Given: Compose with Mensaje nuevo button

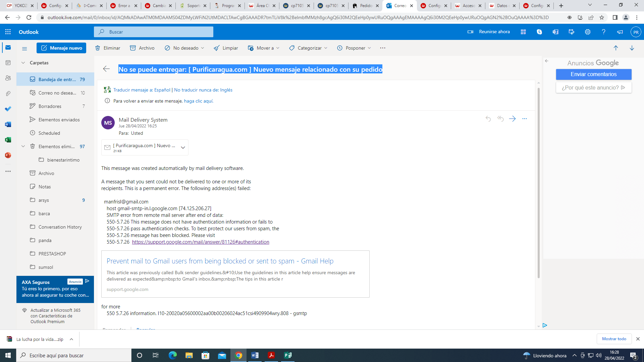Looking at the screenshot, I should coord(61,48).
